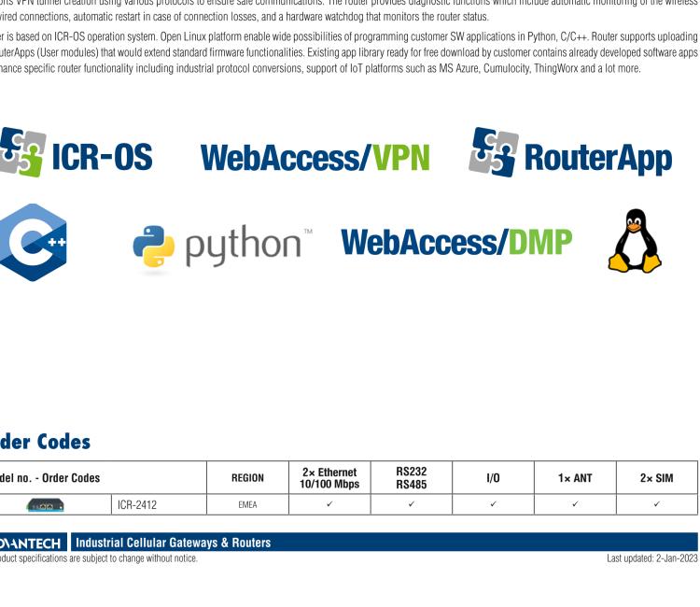
Task: Click the Industrial Cellular Gateways & Routers banner
Action: 173,543
